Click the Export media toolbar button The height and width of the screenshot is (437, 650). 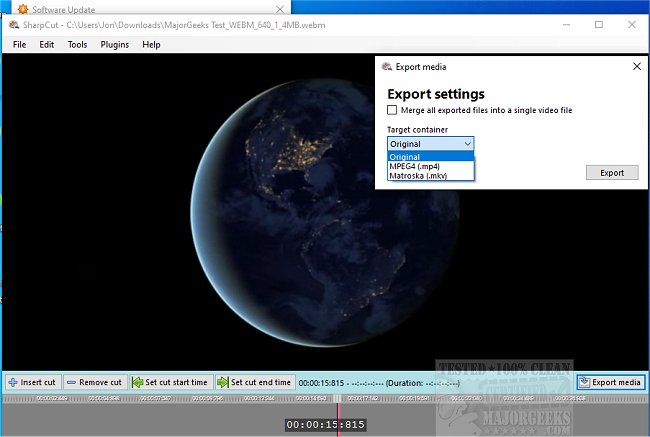pyautogui.click(x=610, y=382)
